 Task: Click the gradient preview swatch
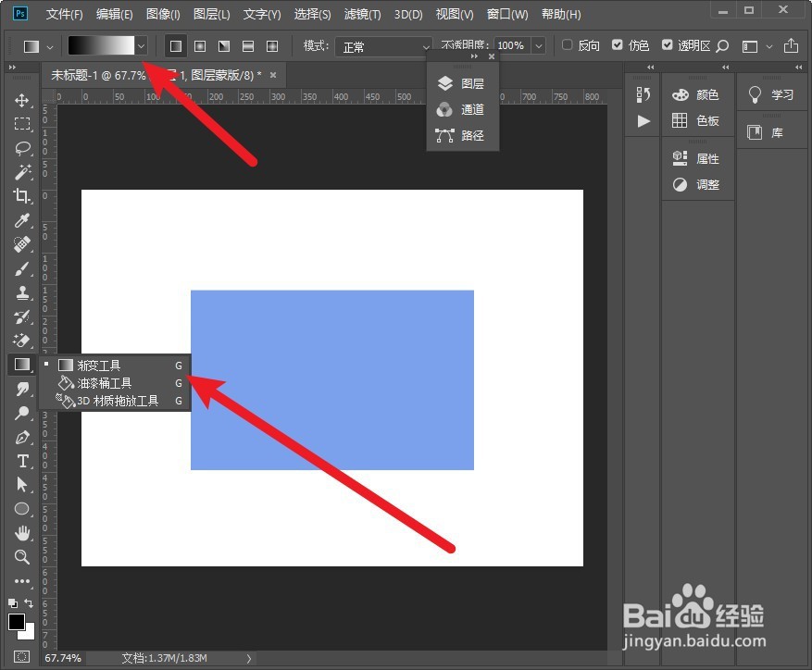[101, 46]
